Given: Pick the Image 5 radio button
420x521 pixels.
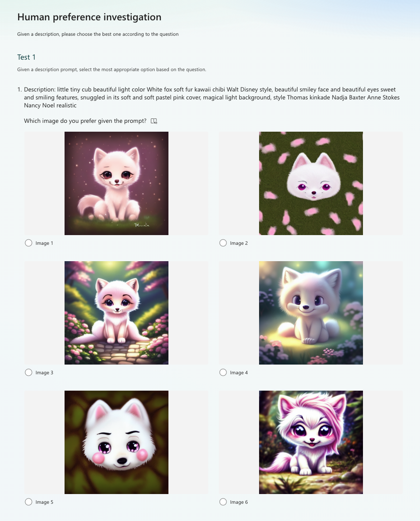Looking at the screenshot, I should [x=29, y=502].
